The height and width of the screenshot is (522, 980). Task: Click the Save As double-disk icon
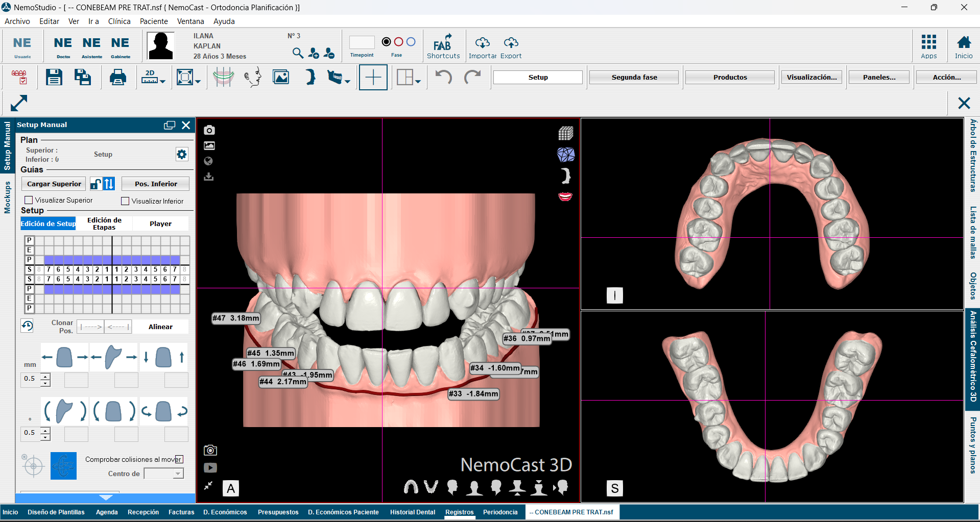pyautogui.click(x=83, y=78)
